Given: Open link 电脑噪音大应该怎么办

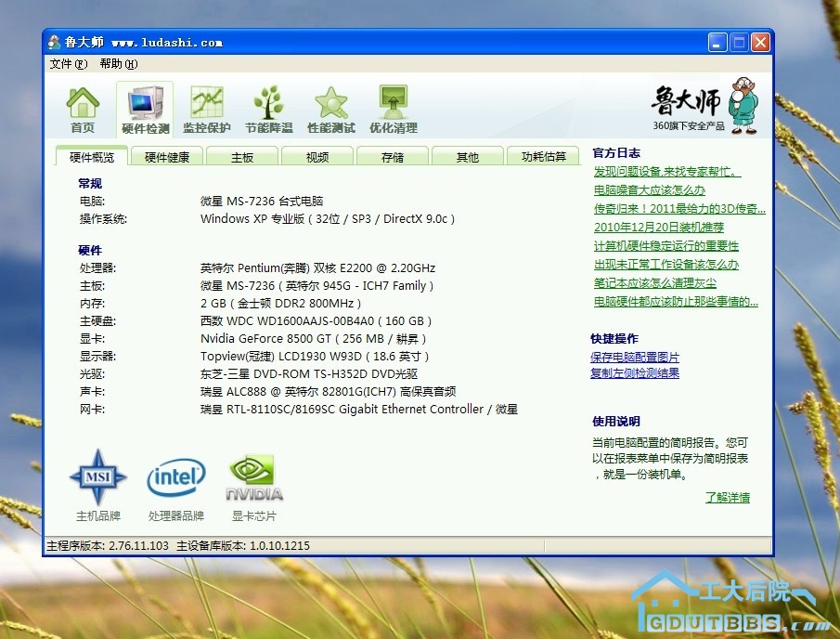Looking at the screenshot, I should [x=650, y=190].
